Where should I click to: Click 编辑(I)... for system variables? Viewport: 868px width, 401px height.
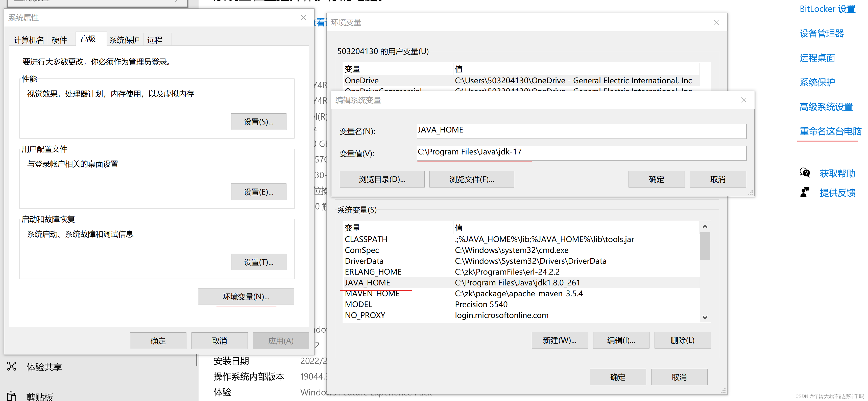(621, 340)
